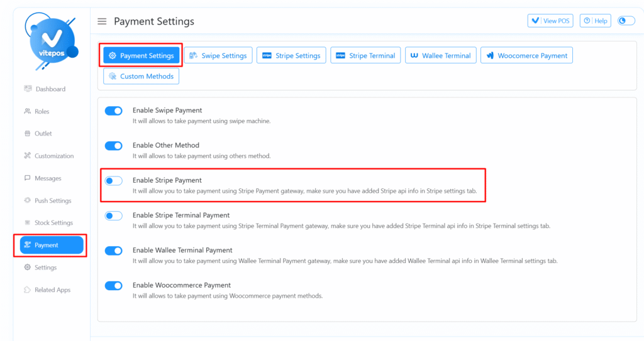The height and width of the screenshot is (341, 644).
Task: Open the Woocomerce Payment tab
Action: click(526, 55)
